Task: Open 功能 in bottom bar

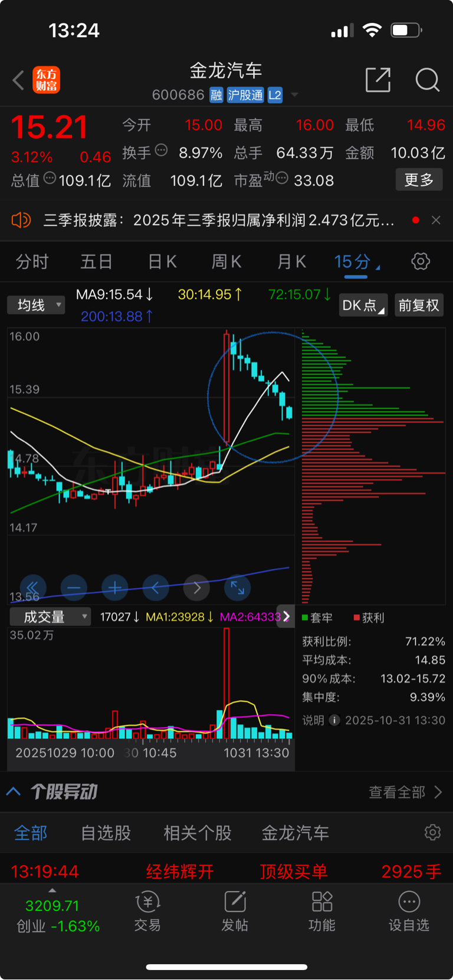Action: (322, 911)
